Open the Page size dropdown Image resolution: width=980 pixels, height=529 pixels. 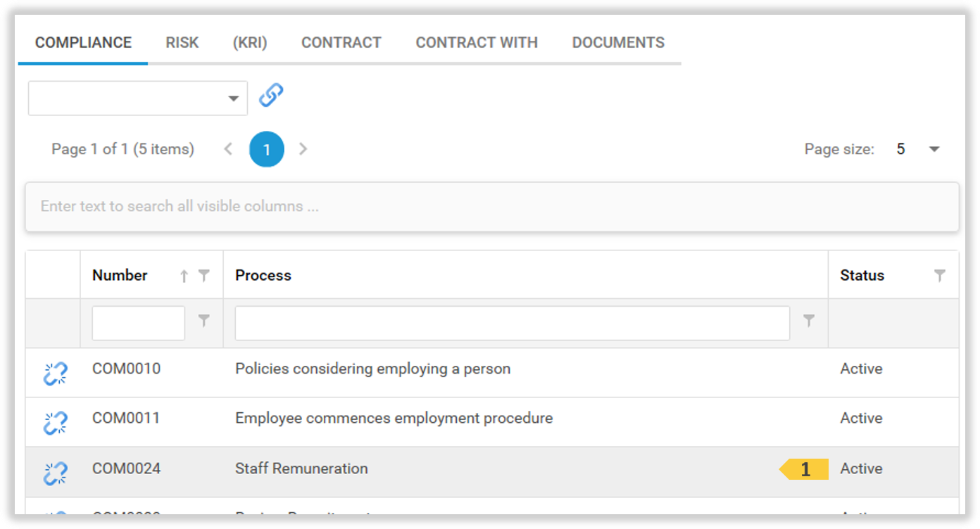pyautogui.click(x=934, y=149)
